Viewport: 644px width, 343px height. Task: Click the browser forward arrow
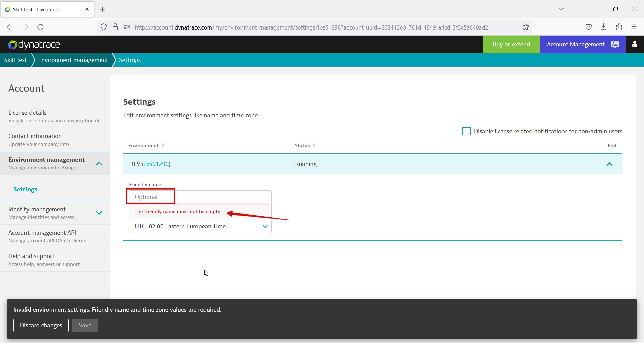coord(25,27)
